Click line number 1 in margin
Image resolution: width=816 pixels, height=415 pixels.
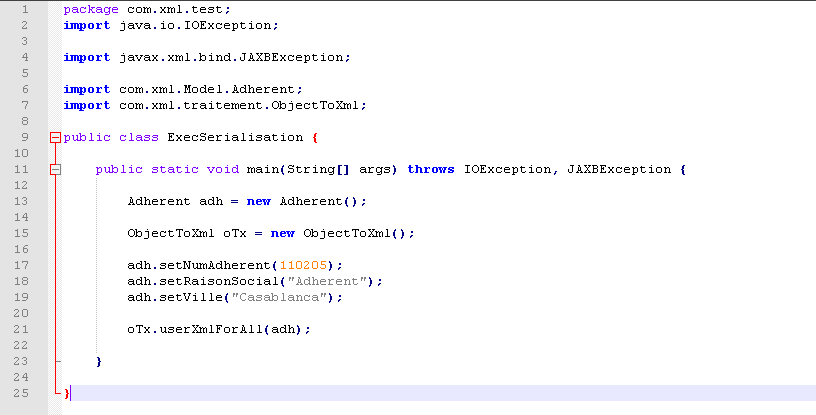[26, 9]
